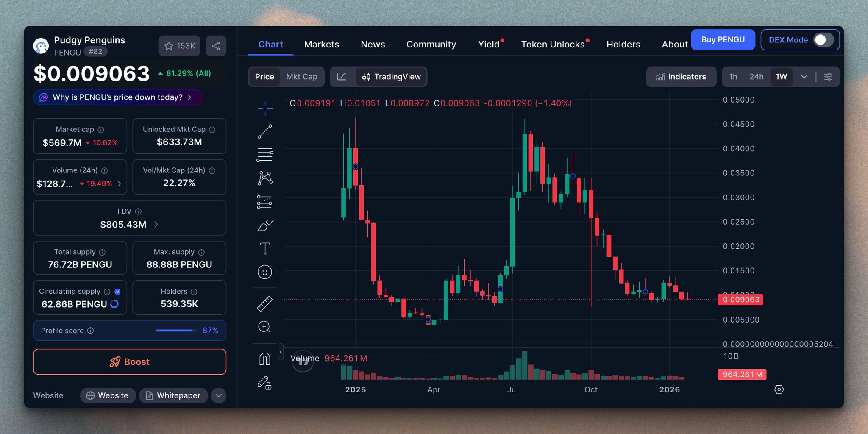Open the emoji icons tool
868x434 pixels.
pos(265,272)
